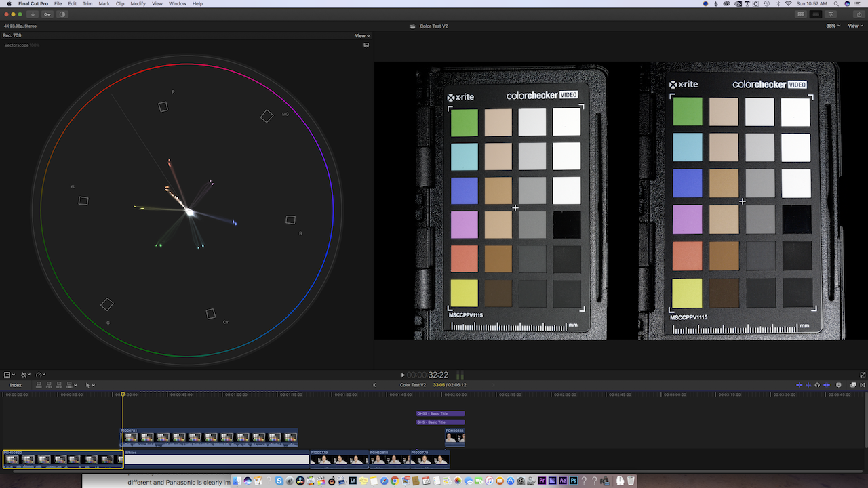Click the append clip to storyline icon
Image resolution: width=868 pixels, height=488 pixels.
coord(59,385)
